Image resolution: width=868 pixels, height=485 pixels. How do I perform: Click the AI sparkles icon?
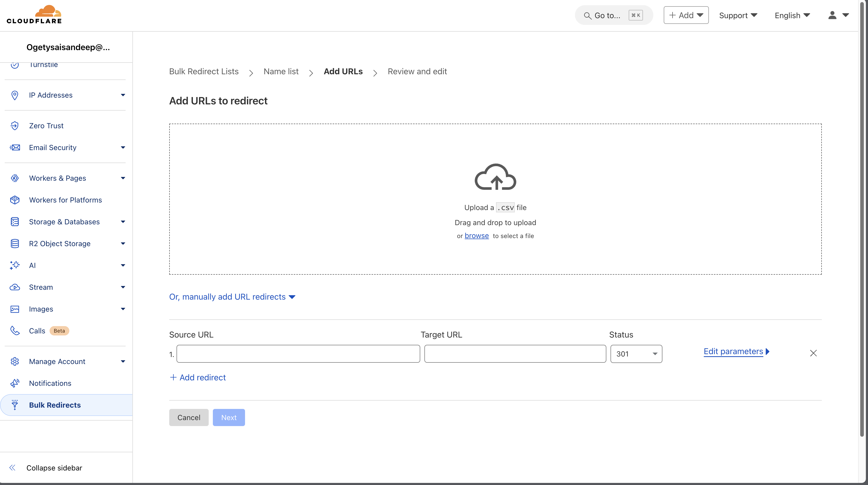tap(15, 266)
